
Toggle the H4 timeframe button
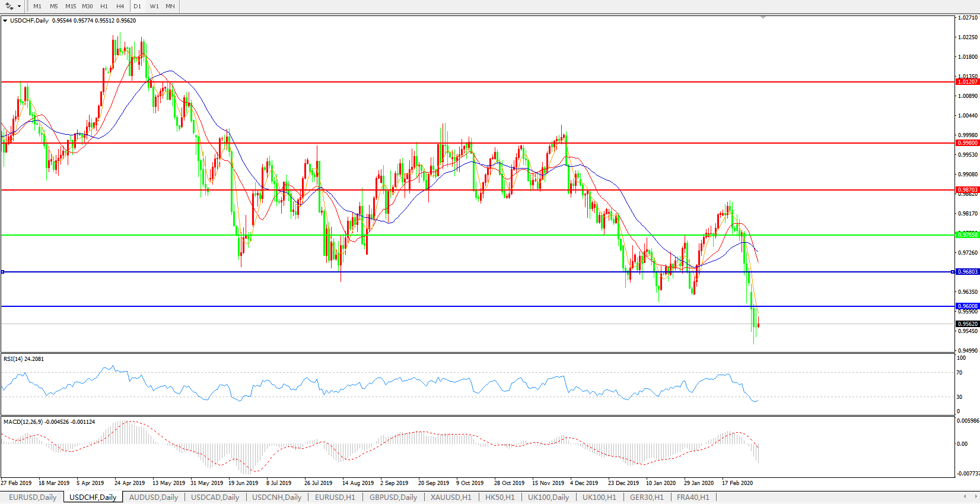click(120, 6)
